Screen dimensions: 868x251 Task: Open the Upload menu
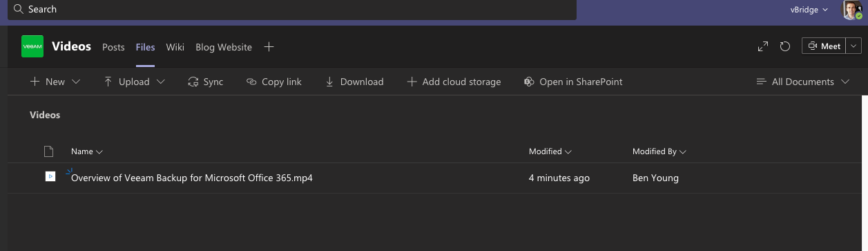[x=135, y=82]
